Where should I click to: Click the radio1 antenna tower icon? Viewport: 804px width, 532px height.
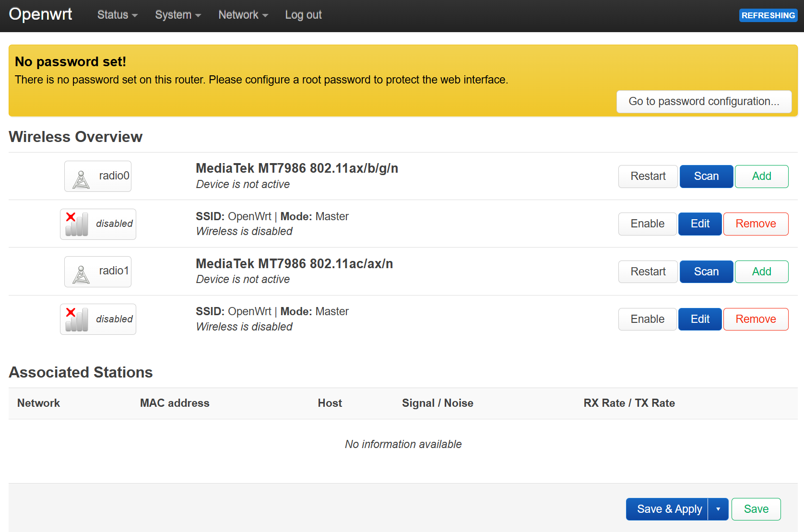81,274
